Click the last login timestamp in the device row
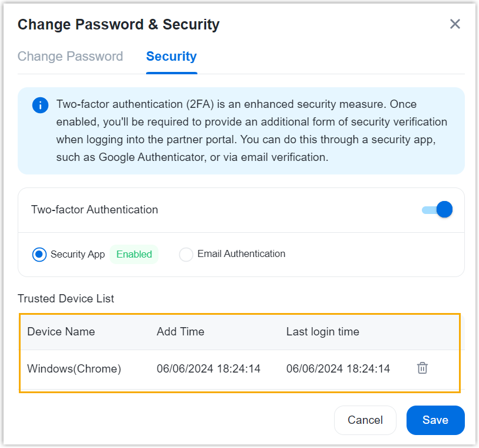This screenshot has height=448, width=479. click(338, 369)
